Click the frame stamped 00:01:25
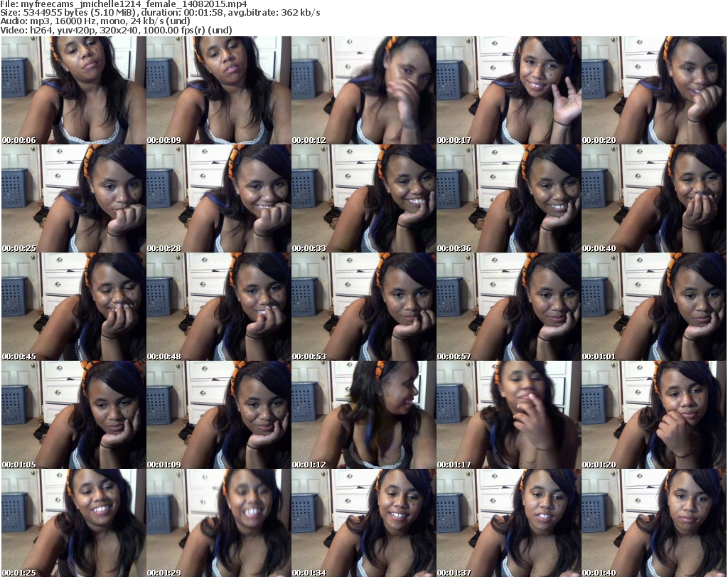 tap(74, 523)
